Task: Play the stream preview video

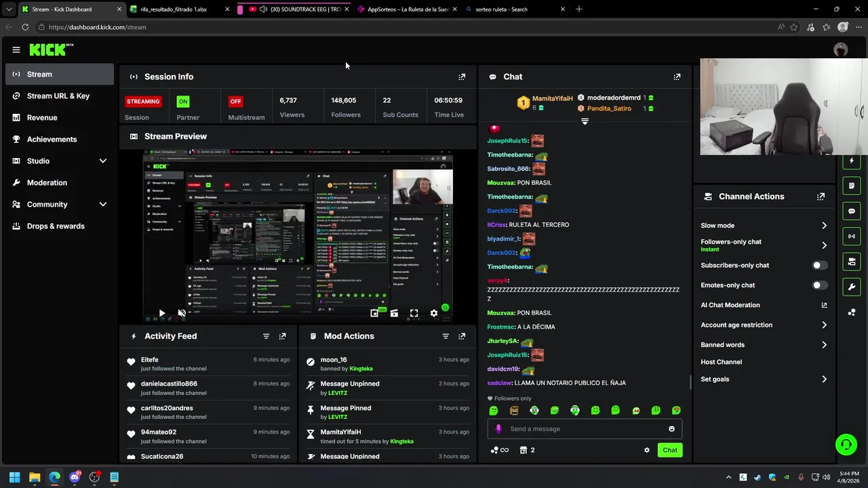Action: tap(162, 313)
